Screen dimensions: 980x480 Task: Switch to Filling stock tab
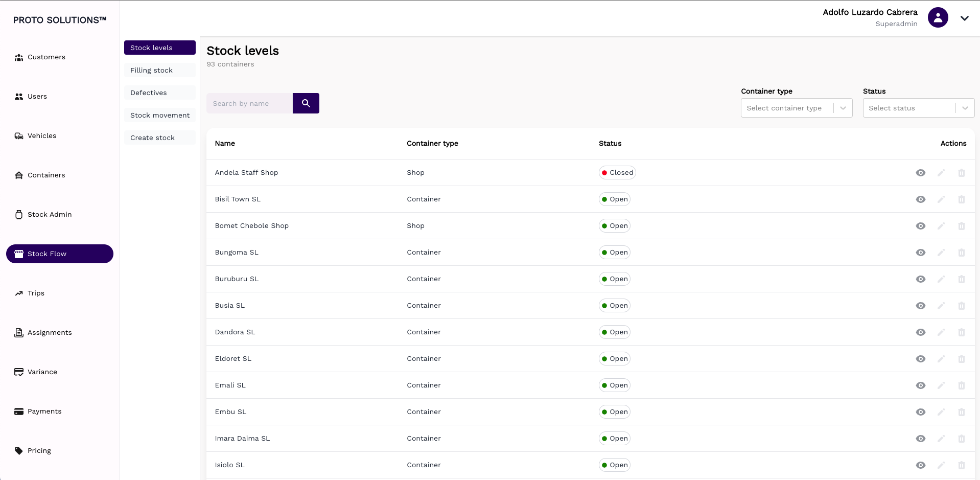(x=160, y=70)
